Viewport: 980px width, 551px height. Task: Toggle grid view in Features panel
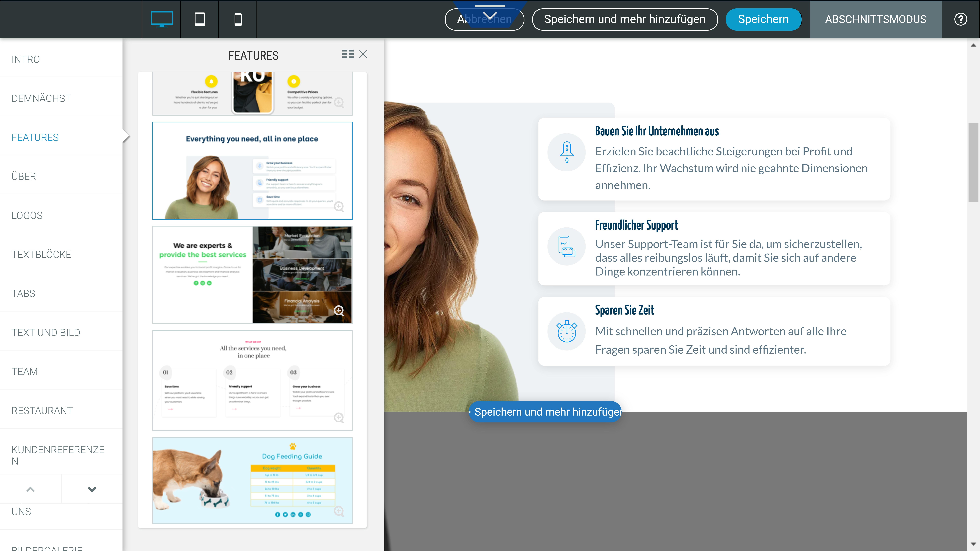tap(348, 54)
